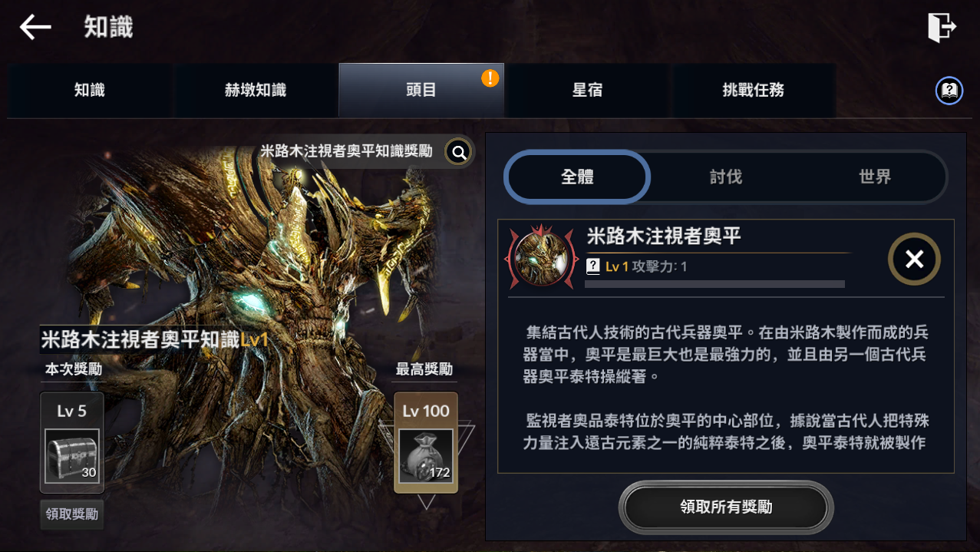Click the orange alert badge on 頭目 tab
The width and height of the screenshot is (980, 552).
490,78
